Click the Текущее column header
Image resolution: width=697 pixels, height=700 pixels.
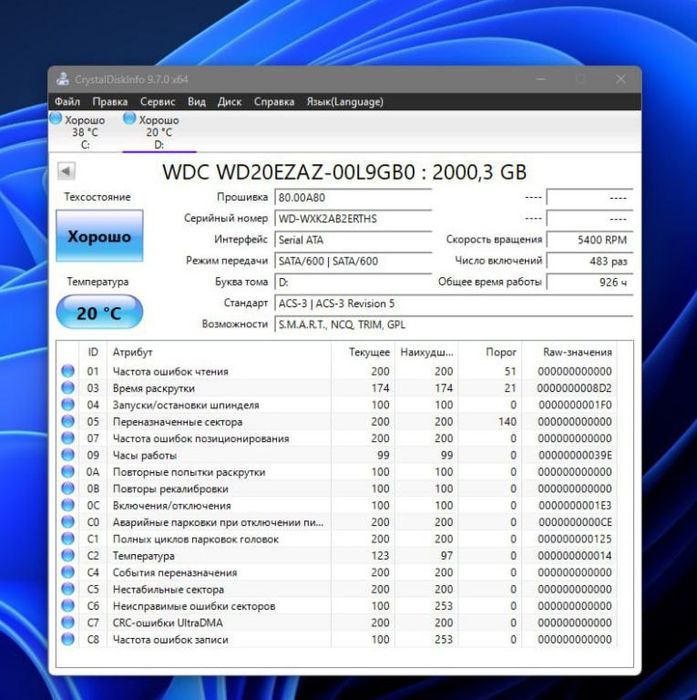363,352
